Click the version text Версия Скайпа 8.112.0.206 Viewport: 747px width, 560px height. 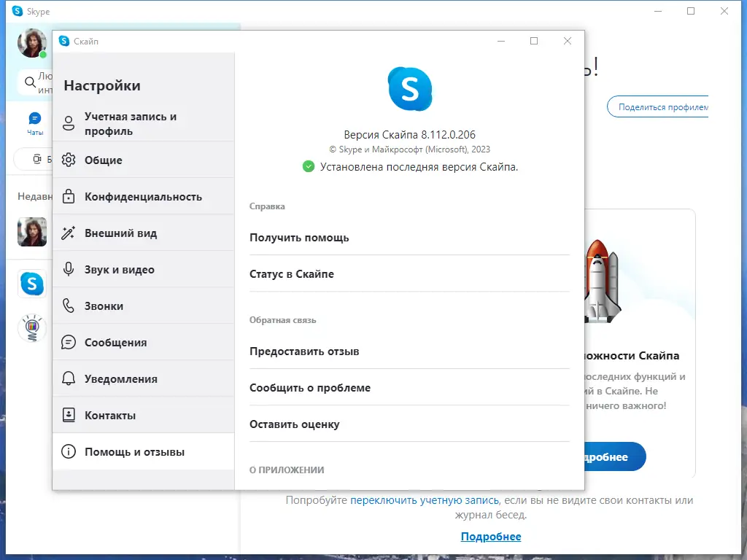(x=410, y=135)
